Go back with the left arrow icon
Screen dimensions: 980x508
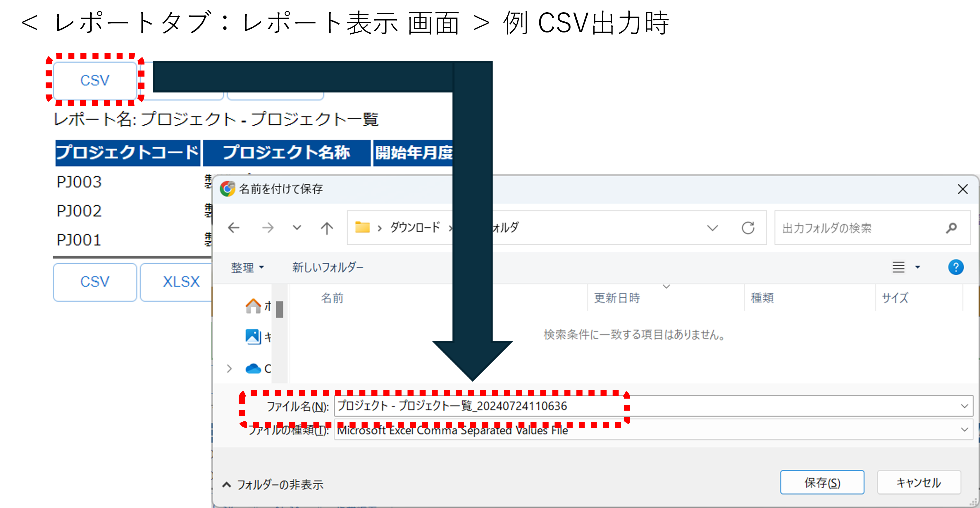(234, 228)
